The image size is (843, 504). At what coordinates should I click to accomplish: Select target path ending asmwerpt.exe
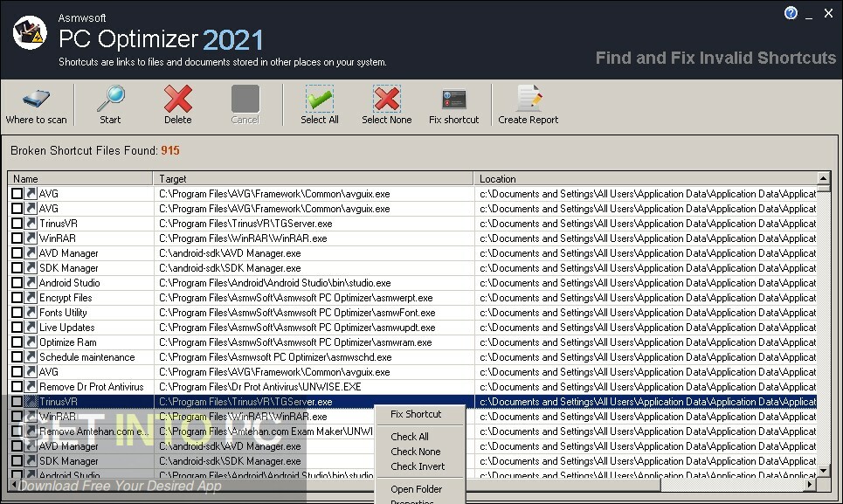[x=295, y=298]
